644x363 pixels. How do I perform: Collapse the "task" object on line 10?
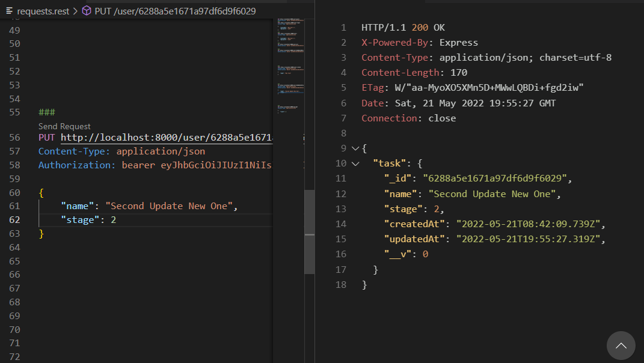356,163
